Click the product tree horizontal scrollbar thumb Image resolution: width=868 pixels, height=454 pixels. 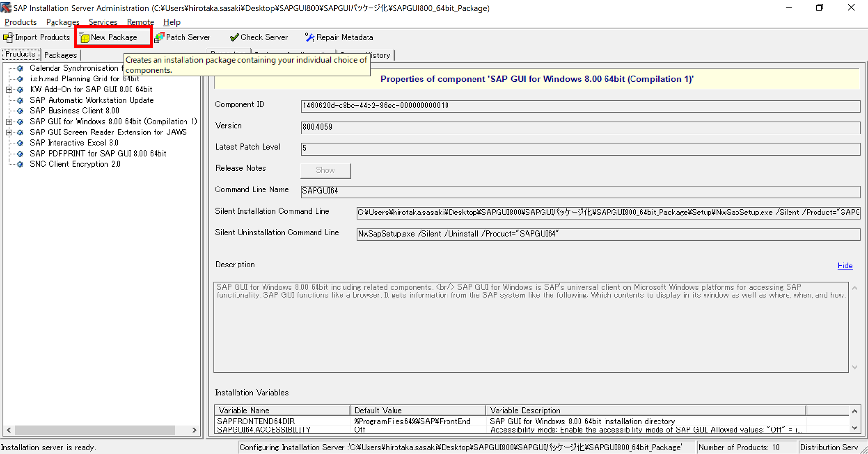coord(95,430)
